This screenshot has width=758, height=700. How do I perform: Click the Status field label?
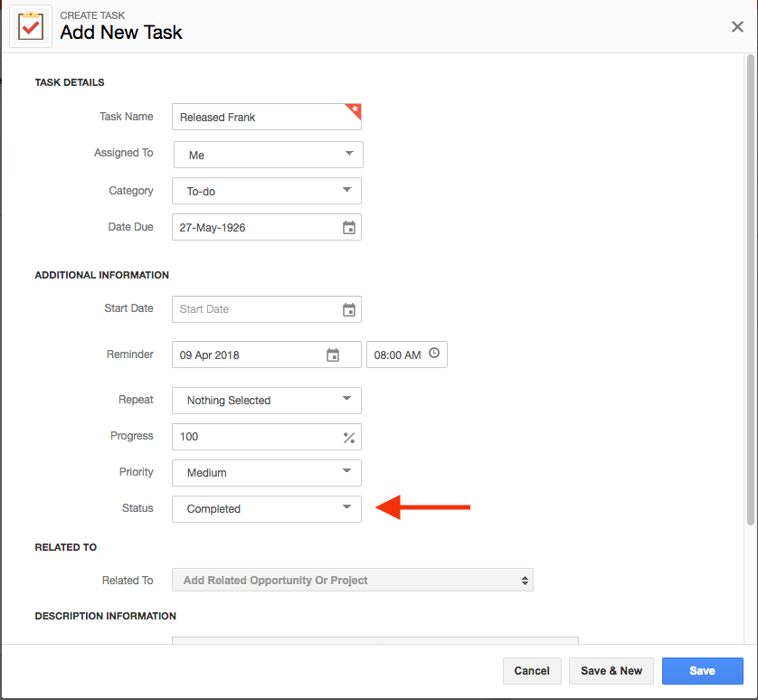tap(137, 508)
